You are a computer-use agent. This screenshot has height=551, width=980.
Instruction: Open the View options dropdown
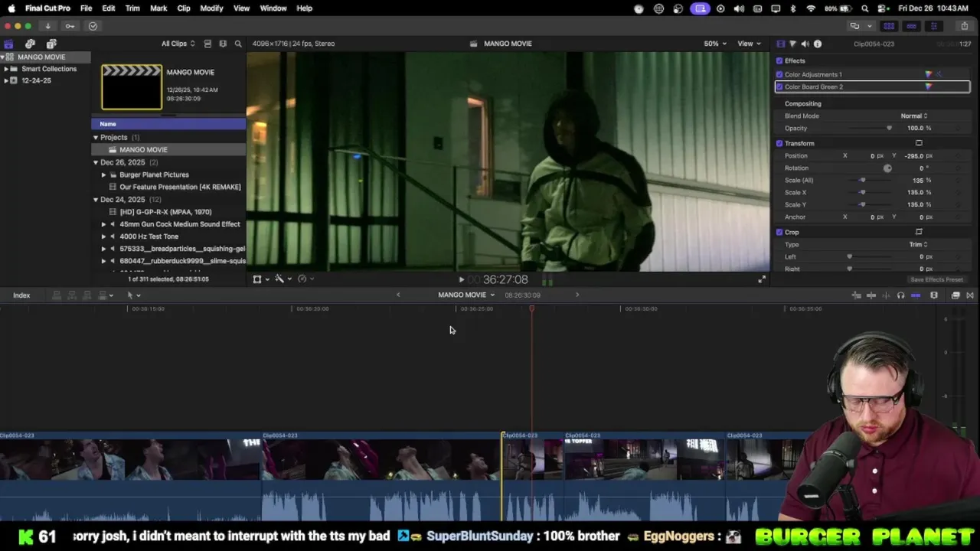748,44
